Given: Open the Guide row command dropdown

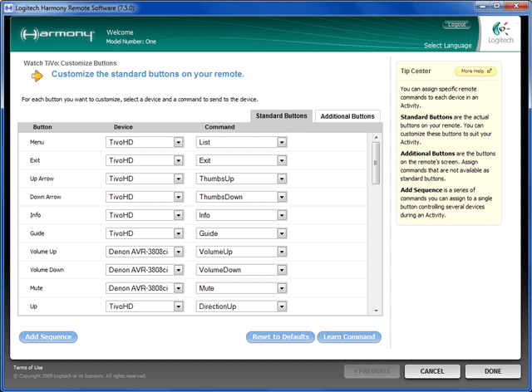Looking at the screenshot, I should click(x=242, y=233).
